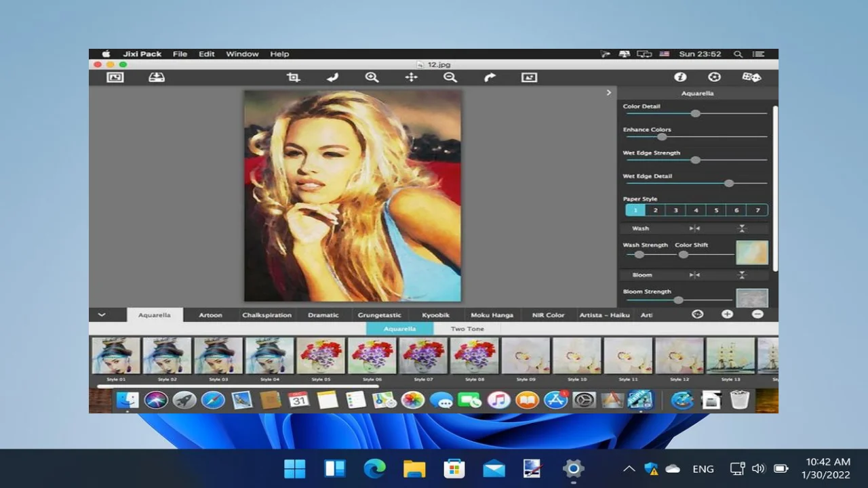Click the Wet Edge Detail slider handle
Image resolution: width=868 pixels, height=488 pixels.
pos(729,183)
